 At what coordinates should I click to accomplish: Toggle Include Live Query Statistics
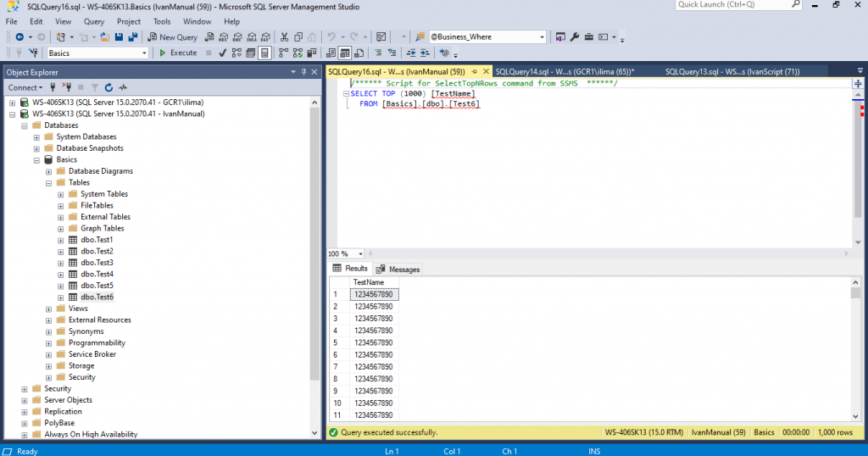[x=298, y=53]
